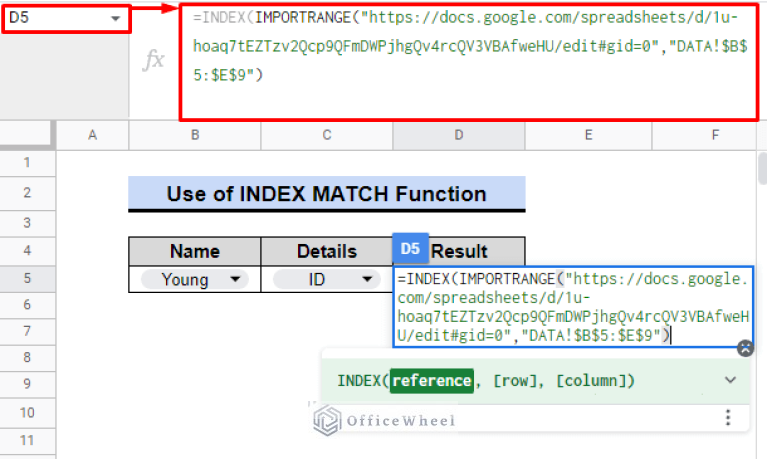Open the three-dot options in help box
Image resolution: width=767 pixels, height=459 pixels.
pyautogui.click(x=728, y=417)
